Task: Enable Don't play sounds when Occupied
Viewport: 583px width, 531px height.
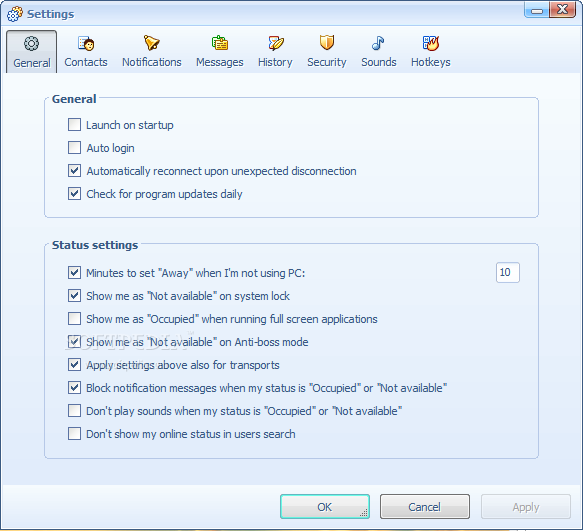Action: tap(74, 411)
